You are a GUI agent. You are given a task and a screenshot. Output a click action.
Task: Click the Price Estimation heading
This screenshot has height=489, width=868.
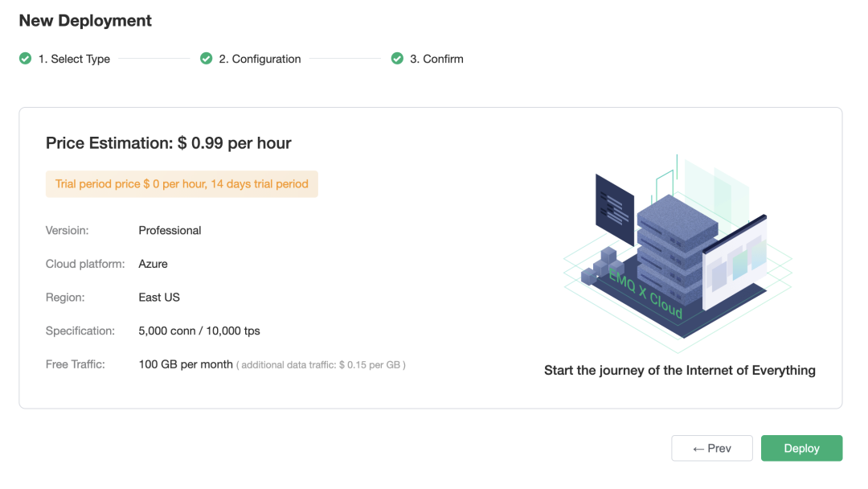coord(169,144)
